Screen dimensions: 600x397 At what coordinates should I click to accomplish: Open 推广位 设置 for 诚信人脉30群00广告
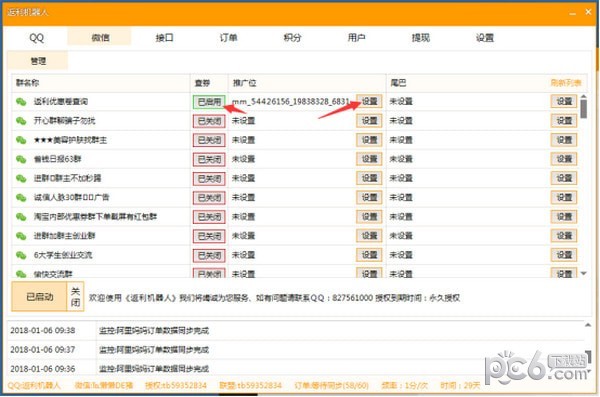369,198
